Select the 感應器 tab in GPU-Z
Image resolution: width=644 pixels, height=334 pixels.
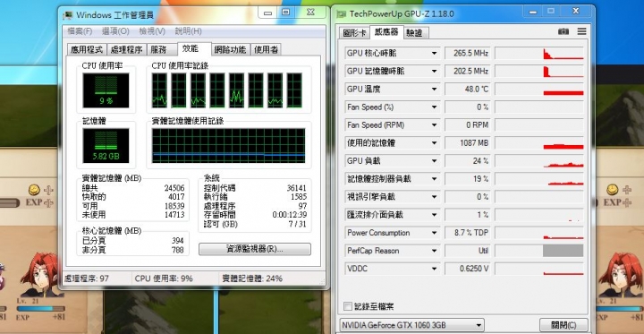pyautogui.click(x=386, y=32)
